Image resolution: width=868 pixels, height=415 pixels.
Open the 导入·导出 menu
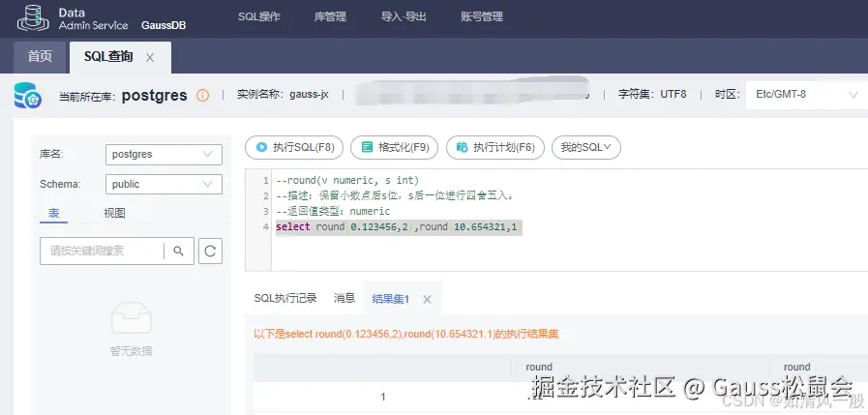click(404, 16)
